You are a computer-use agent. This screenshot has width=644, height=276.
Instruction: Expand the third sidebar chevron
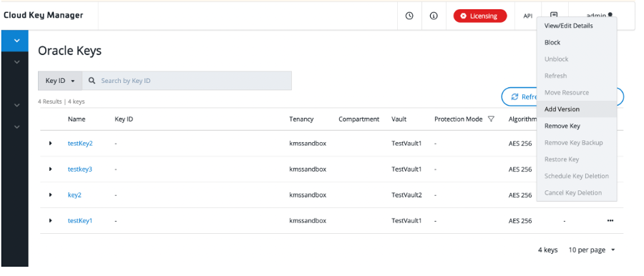coord(17,105)
